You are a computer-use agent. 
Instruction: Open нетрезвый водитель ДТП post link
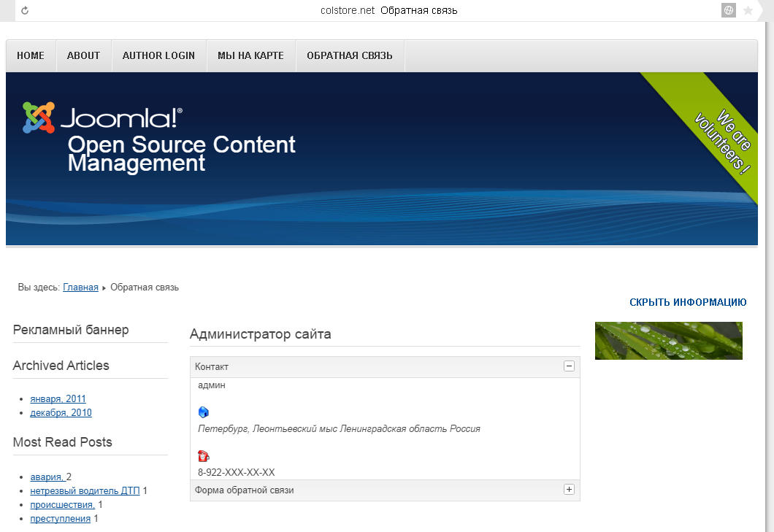pyautogui.click(x=85, y=491)
